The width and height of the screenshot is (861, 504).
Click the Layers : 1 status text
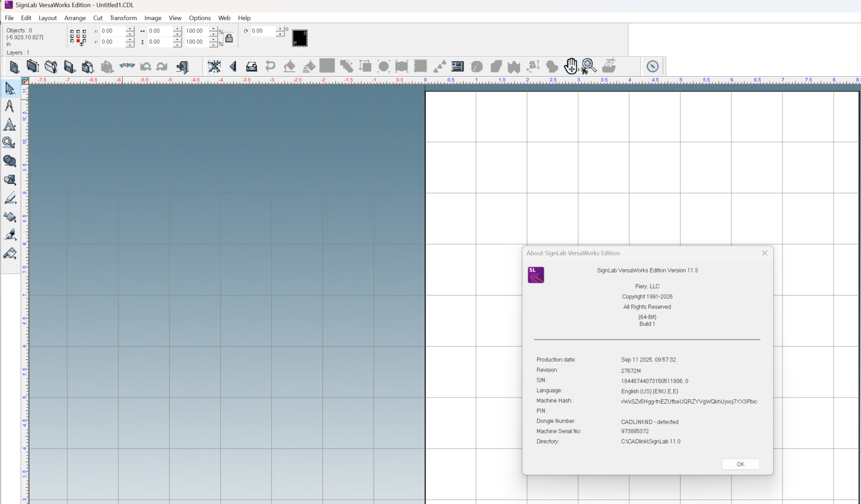click(x=18, y=53)
